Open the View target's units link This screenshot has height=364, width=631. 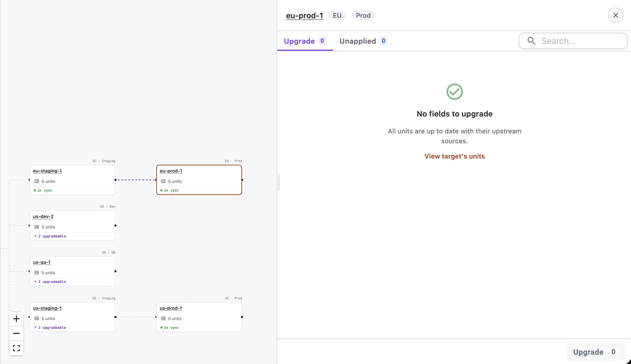(454, 156)
